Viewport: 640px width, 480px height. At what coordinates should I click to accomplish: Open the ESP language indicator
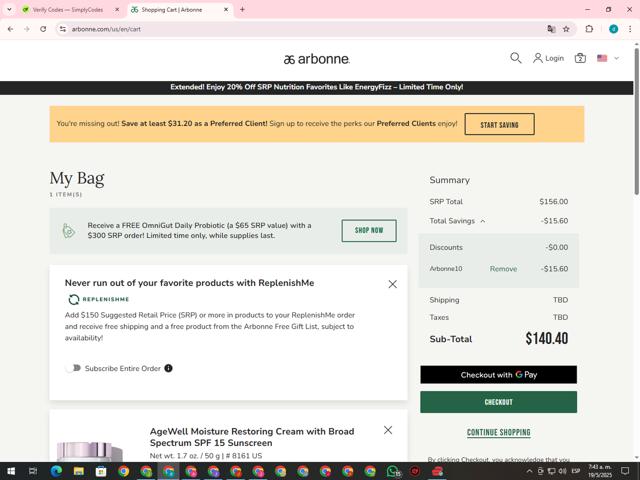tap(576, 471)
